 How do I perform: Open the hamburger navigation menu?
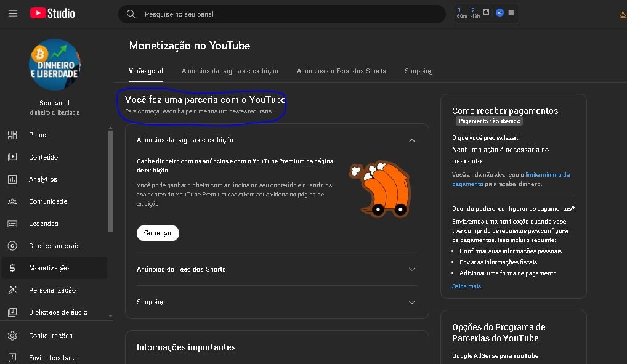[x=13, y=13]
